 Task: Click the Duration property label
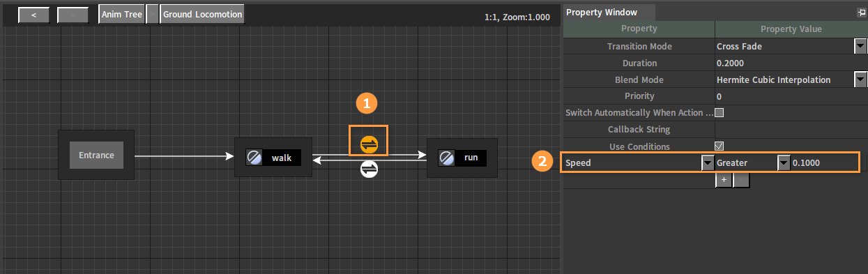click(639, 63)
